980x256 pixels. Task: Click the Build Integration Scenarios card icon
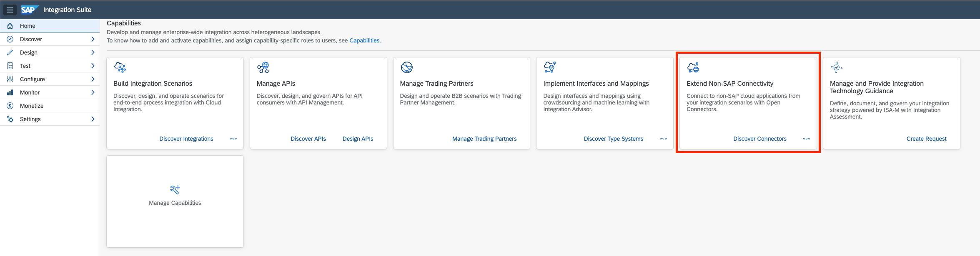[x=120, y=67]
